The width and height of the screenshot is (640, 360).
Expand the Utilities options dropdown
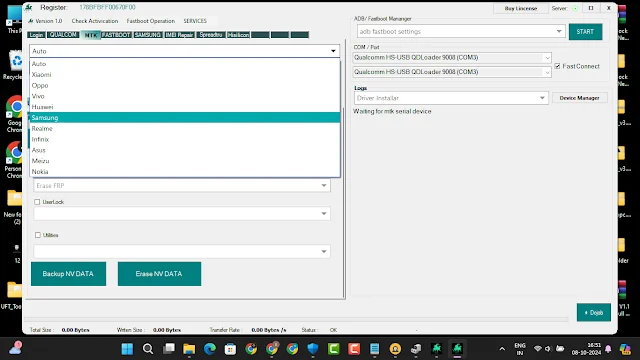(324, 251)
